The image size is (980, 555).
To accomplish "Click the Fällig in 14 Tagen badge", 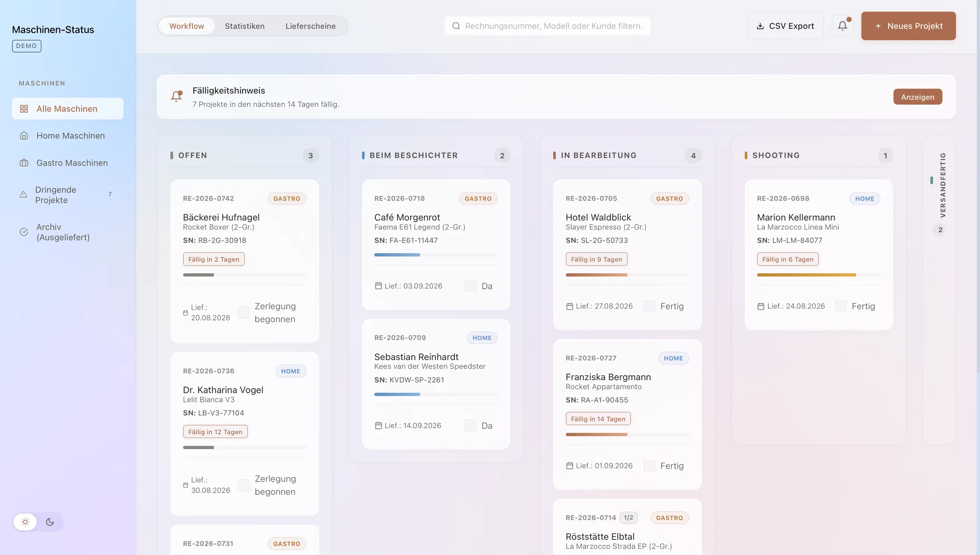I will [598, 419].
